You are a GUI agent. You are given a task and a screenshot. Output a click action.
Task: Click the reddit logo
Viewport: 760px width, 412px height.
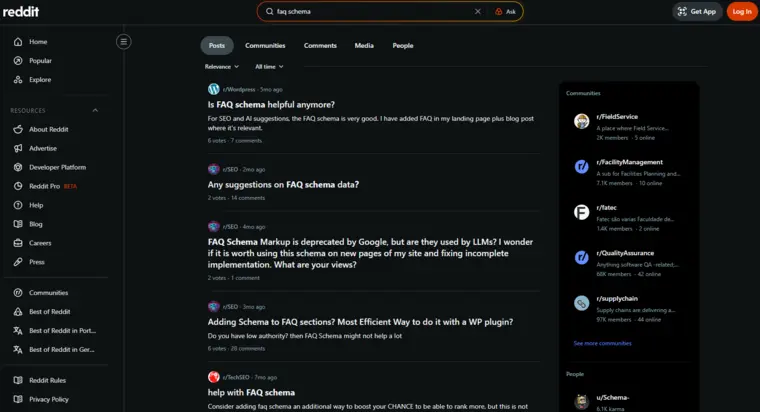pyautogui.click(x=21, y=12)
